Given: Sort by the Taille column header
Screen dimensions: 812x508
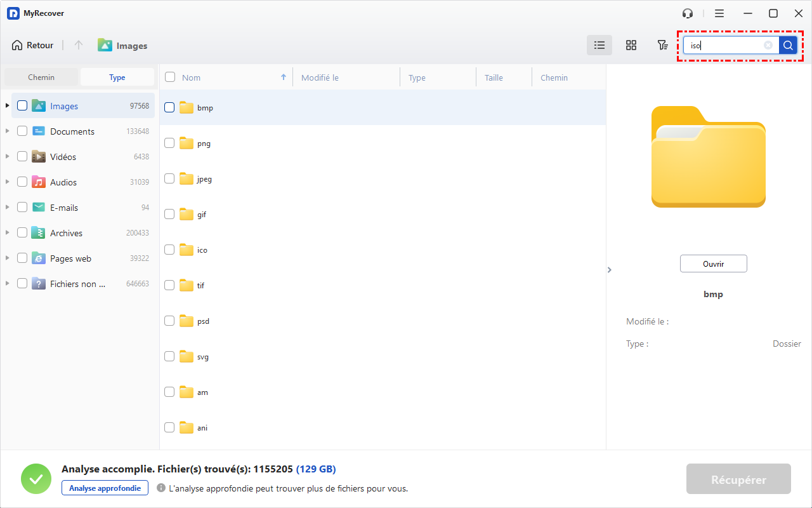Looking at the screenshot, I should pos(494,77).
